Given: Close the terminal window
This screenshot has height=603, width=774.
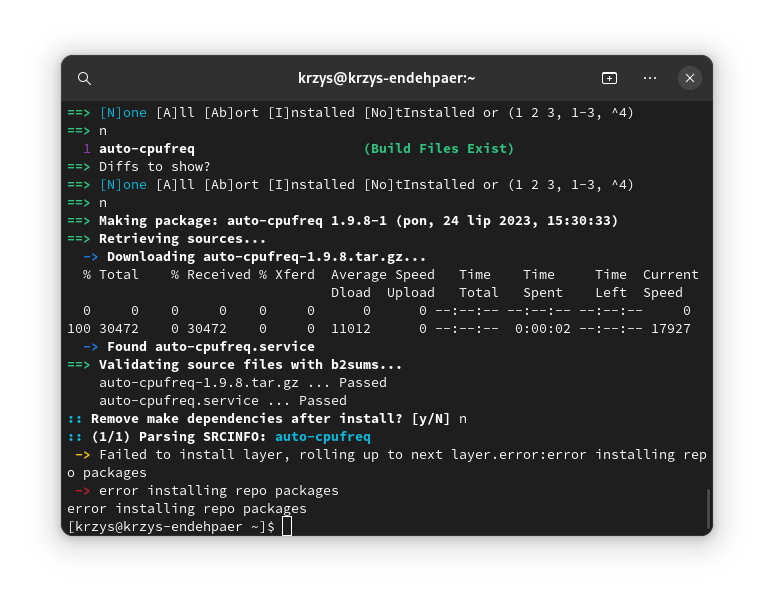Looking at the screenshot, I should coord(690,78).
